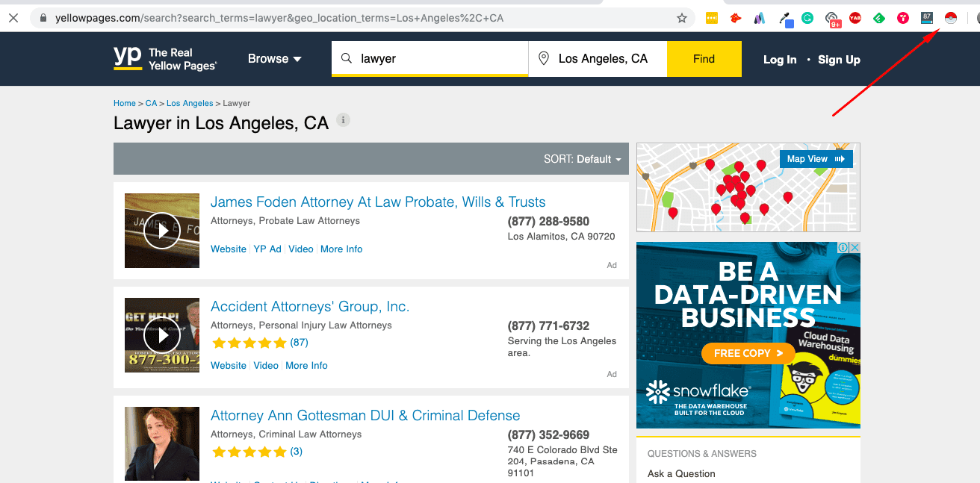The width and height of the screenshot is (980, 483).
Task: Play the James Foden listing video thumbnail
Action: (161, 230)
